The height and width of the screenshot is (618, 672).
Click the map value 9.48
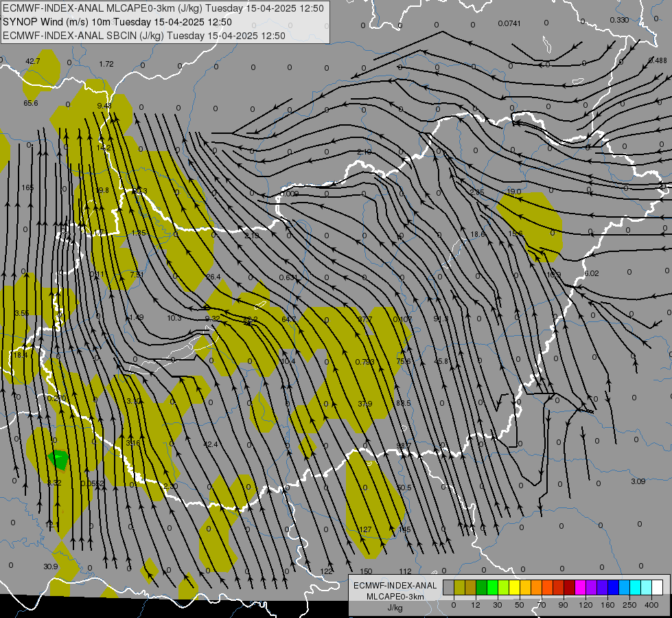tap(104, 106)
